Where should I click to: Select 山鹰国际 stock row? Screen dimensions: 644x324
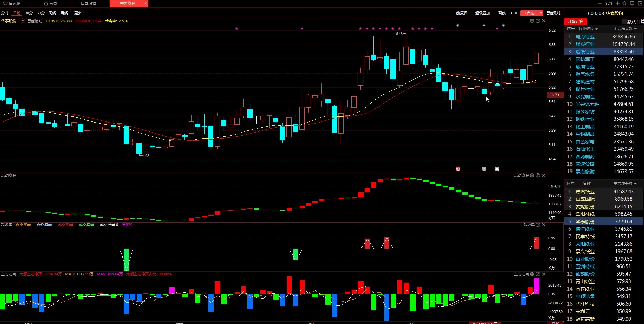604,199
